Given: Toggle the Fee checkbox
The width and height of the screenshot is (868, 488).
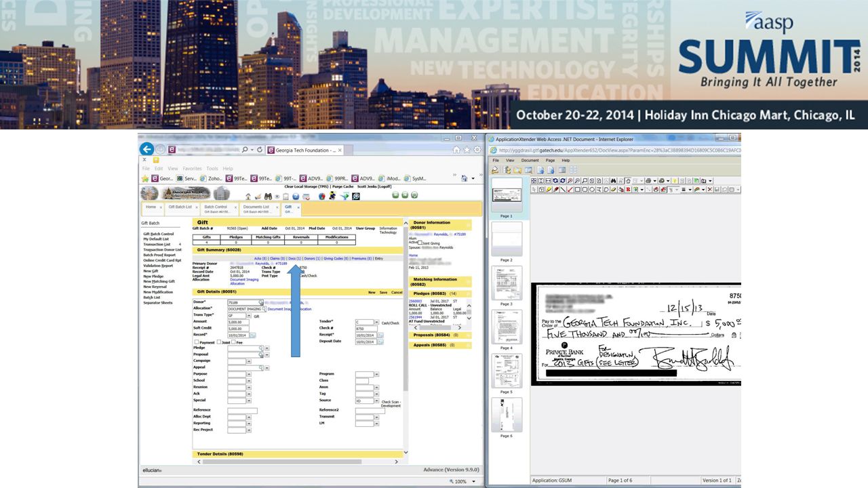Looking at the screenshot, I should point(233,342).
